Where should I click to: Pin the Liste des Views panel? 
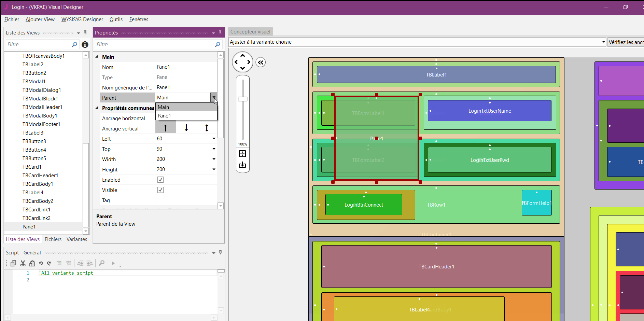[85, 32]
